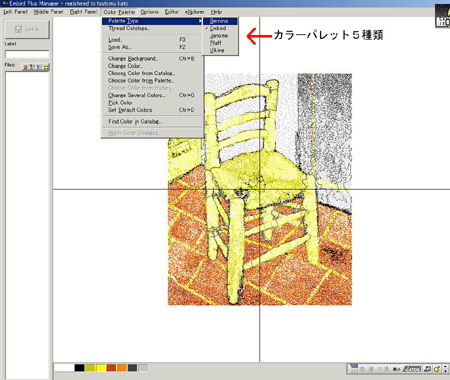Click the last small icon beside Files label
Viewport: 450px width, 380px height.
46,67
